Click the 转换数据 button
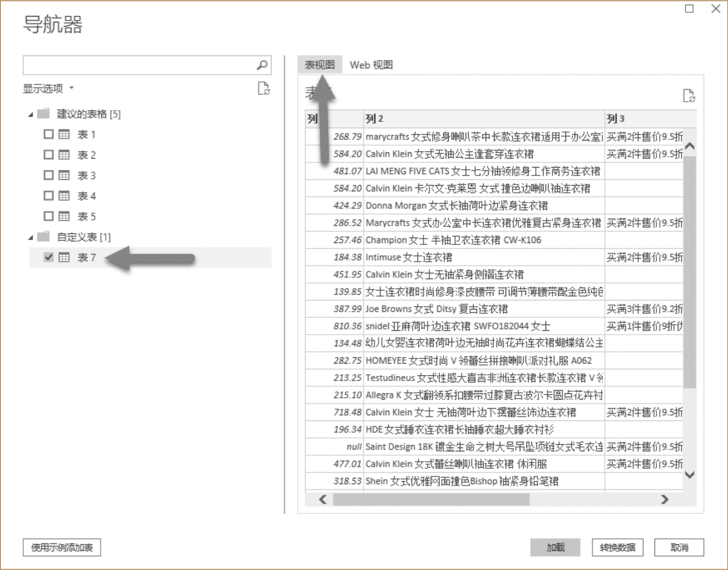Viewport: 728px width, 570px height. (x=618, y=547)
